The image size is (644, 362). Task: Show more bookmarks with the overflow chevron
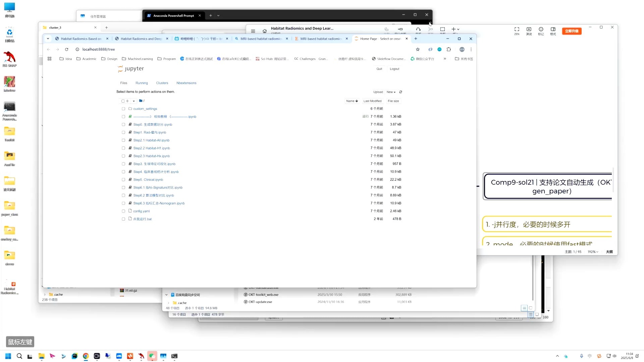coord(445,59)
